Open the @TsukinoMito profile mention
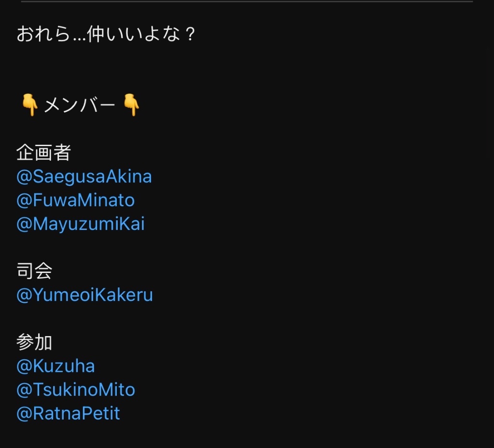 pos(76,390)
